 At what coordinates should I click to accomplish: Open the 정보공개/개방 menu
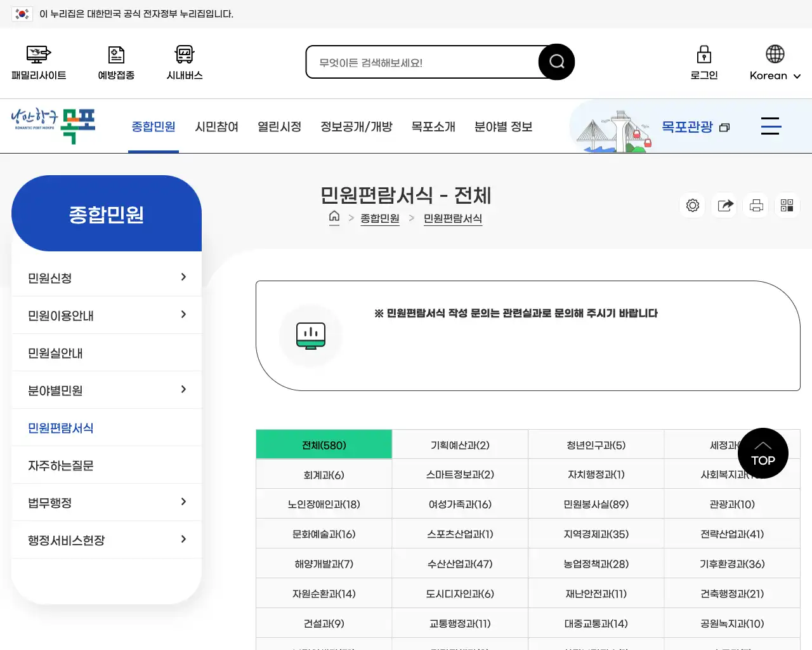(x=357, y=126)
